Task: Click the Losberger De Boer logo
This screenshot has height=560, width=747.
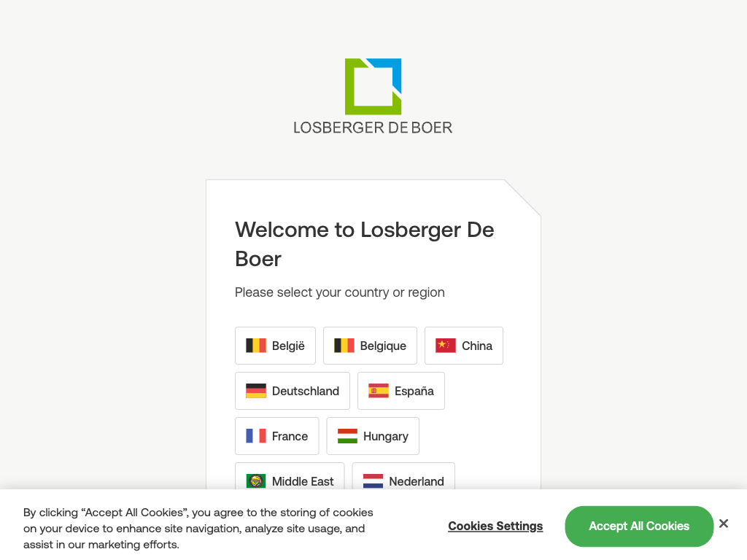Action: click(x=373, y=97)
